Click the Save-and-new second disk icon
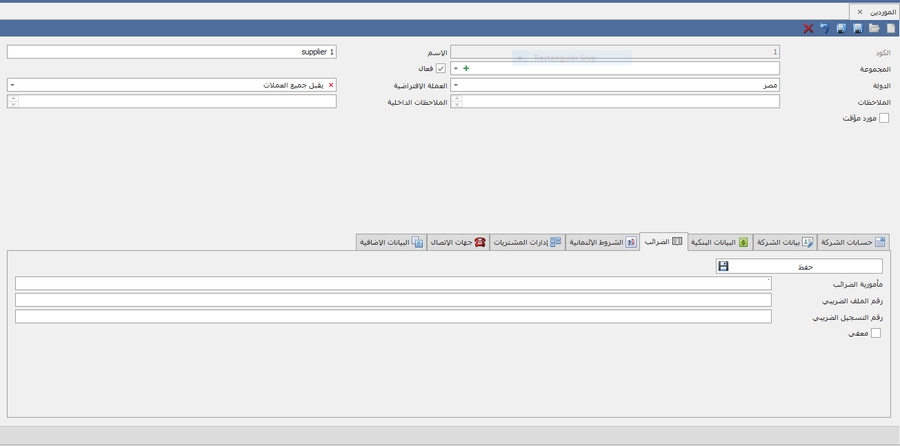 point(841,29)
